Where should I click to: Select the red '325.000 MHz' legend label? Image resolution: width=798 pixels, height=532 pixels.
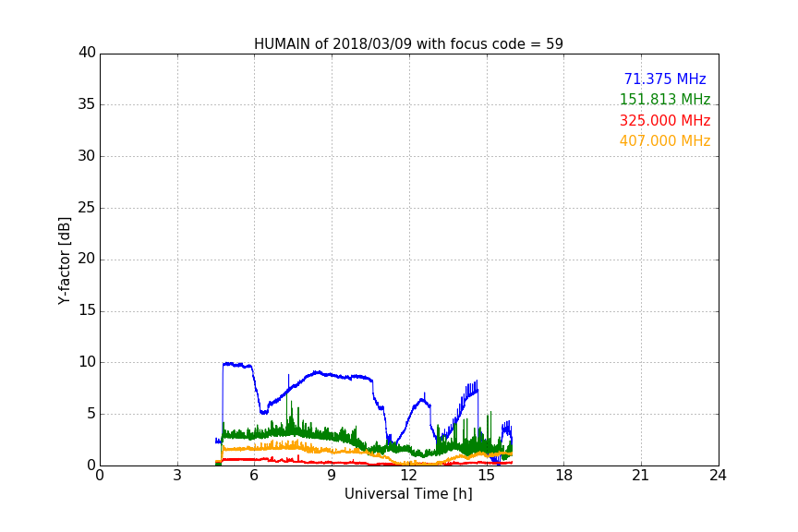coord(665,121)
